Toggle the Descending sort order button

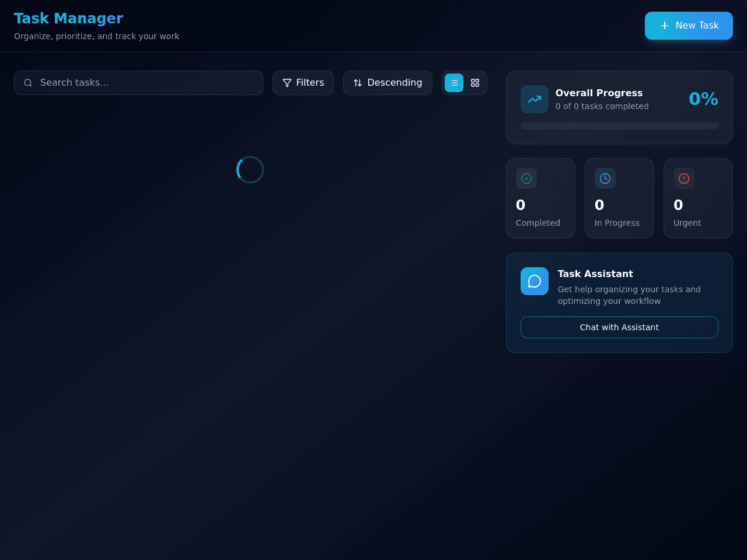[388, 83]
